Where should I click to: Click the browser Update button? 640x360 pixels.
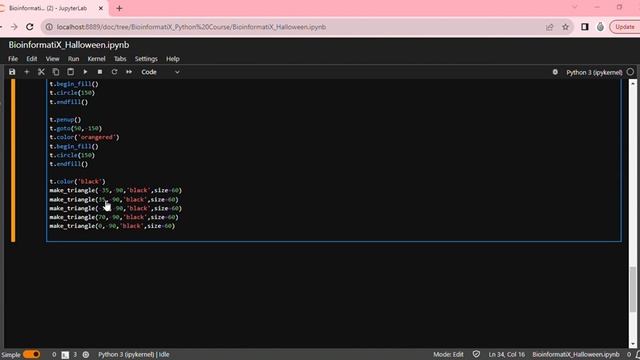(625, 27)
